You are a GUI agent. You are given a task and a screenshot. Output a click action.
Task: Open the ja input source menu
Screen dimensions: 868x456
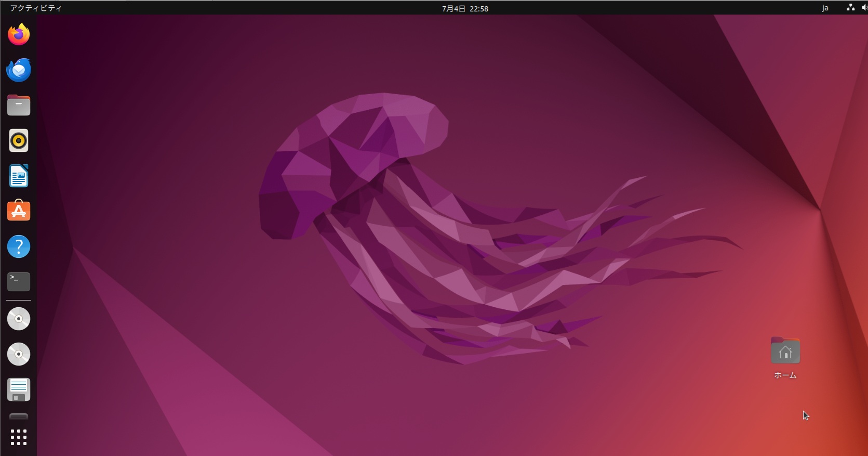click(825, 8)
